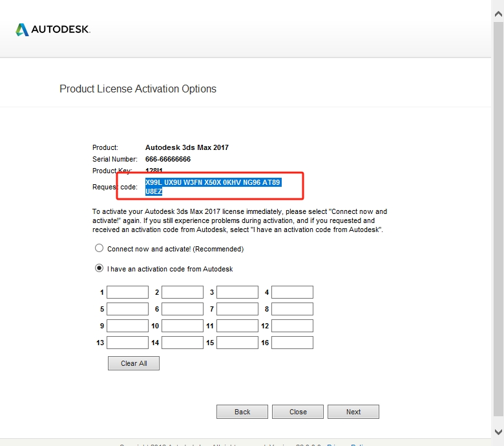Select "I have an activation code" radio option
Screen dimensions: 504x446
(x=99, y=268)
